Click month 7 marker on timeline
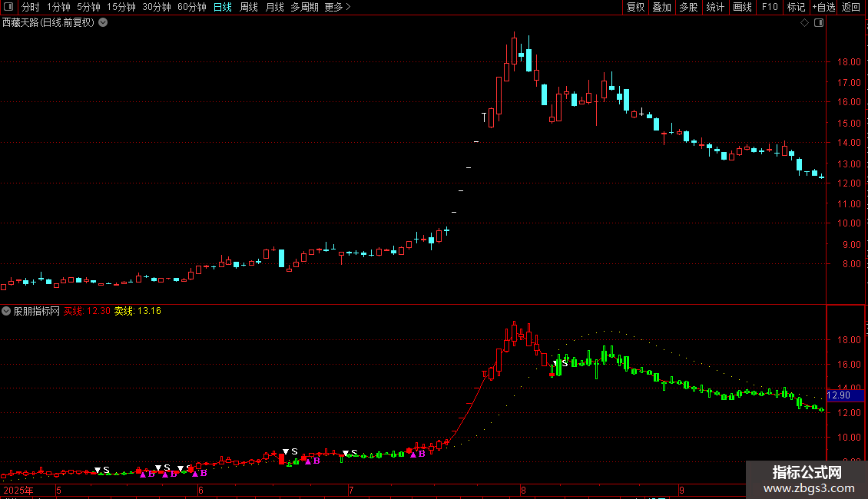 point(351,490)
